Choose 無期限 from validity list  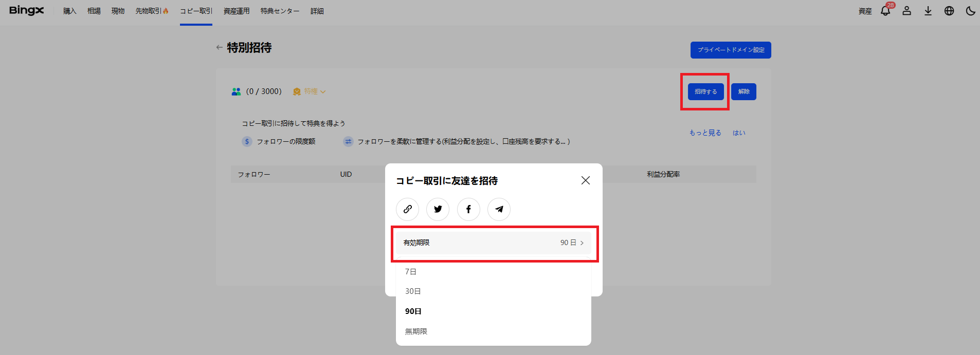click(416, 331)
